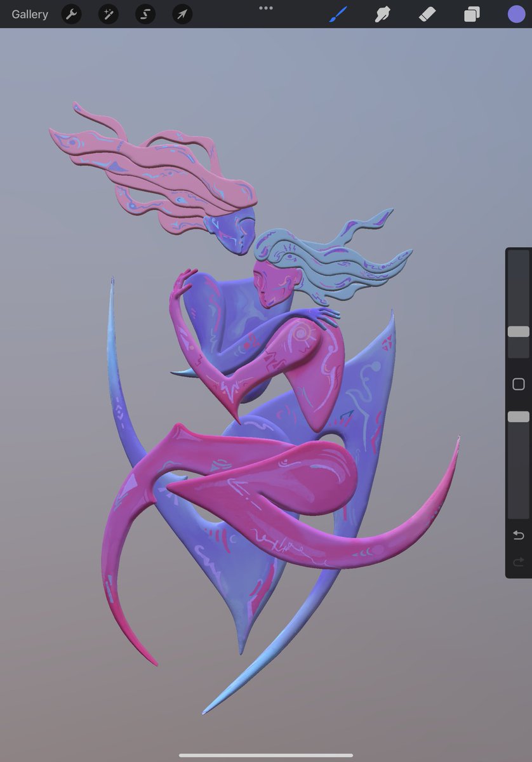The image size is (532, 762).
Task: Tap the redo arrow in sidebar
Action: pyautogui.click(x=518, y=561)
